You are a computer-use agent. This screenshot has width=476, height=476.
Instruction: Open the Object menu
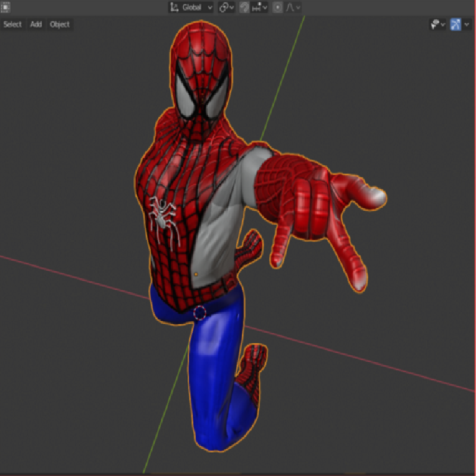point(60,24)
